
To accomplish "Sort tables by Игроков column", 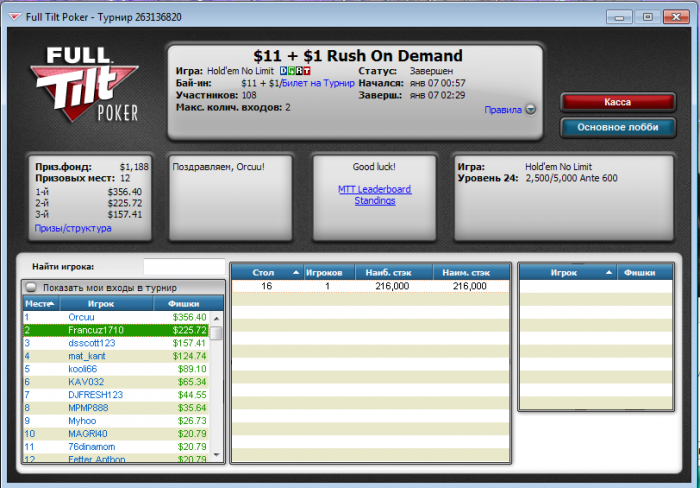I will click(329, 272).
